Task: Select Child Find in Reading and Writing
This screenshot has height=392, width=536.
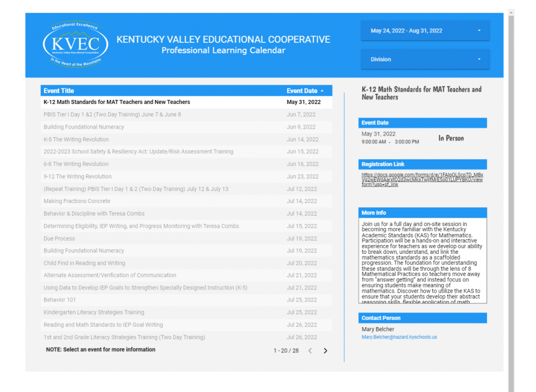Action: click(186, 263)
